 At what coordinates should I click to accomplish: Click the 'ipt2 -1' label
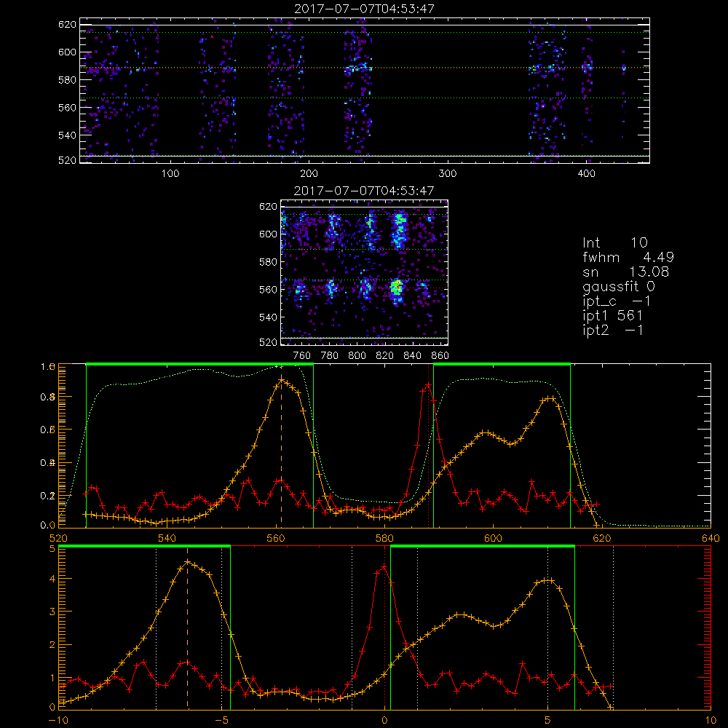click(x=612, y=330)
